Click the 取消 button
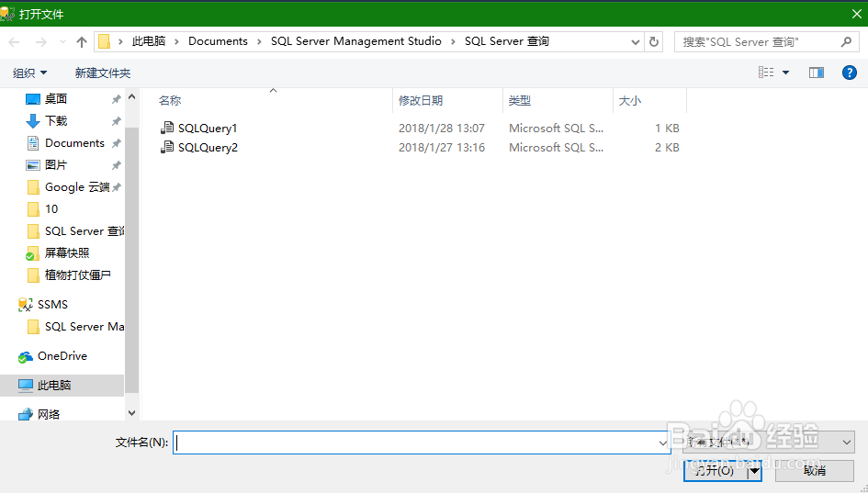 (815, 471)
